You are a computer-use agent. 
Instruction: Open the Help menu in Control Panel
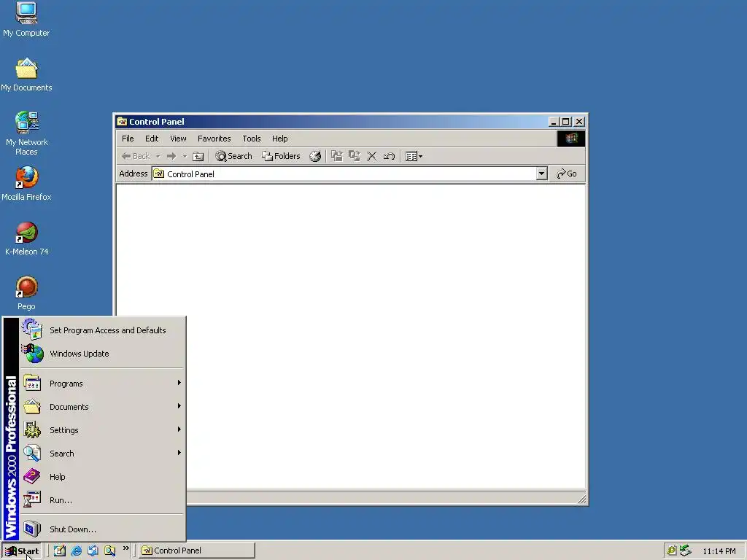point(279,139)
